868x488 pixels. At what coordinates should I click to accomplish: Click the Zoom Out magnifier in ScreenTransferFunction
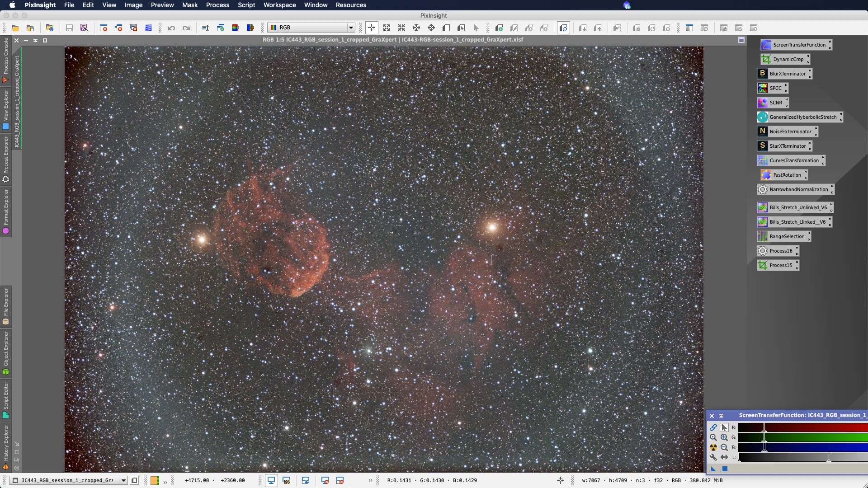(x=724, y=447)
